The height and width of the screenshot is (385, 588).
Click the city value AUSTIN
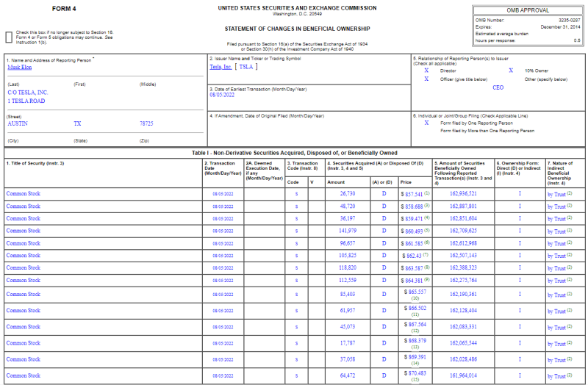[x=18, y=123]
